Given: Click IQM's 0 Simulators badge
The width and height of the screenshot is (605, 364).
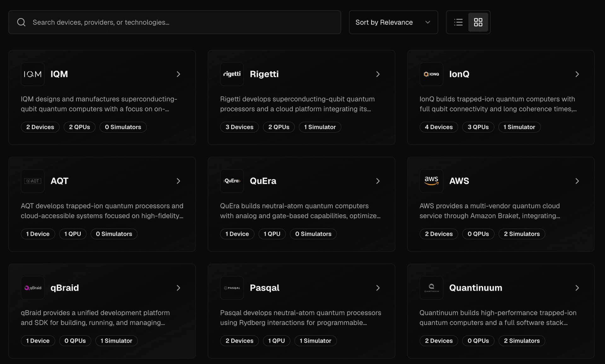Looking at the screenshot, I should point(123,127).
